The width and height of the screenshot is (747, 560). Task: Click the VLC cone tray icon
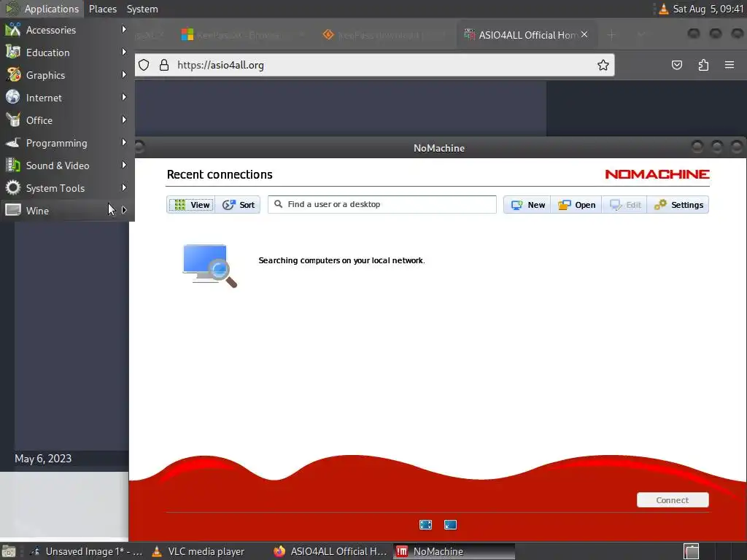[663, 9]
